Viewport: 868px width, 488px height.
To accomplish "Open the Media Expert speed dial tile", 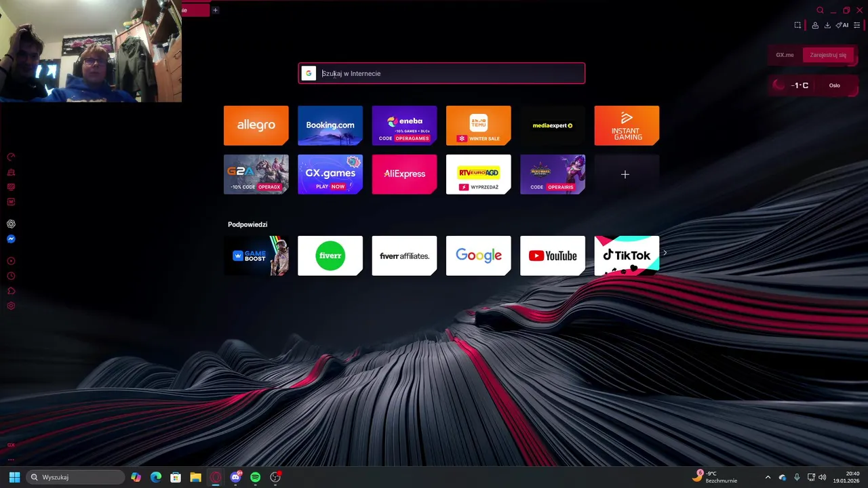I will tap(553, 125).
